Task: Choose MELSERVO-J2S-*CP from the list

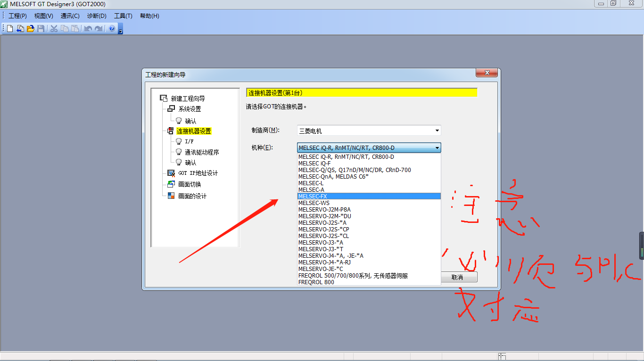Action: click(369, 230)
